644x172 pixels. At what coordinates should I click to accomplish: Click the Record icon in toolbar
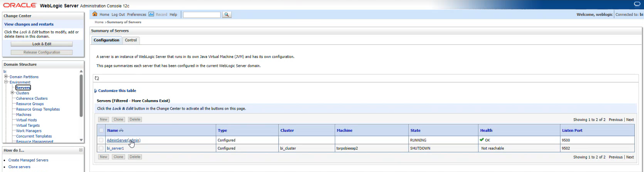pyautogui.click(x=152, y=14)
